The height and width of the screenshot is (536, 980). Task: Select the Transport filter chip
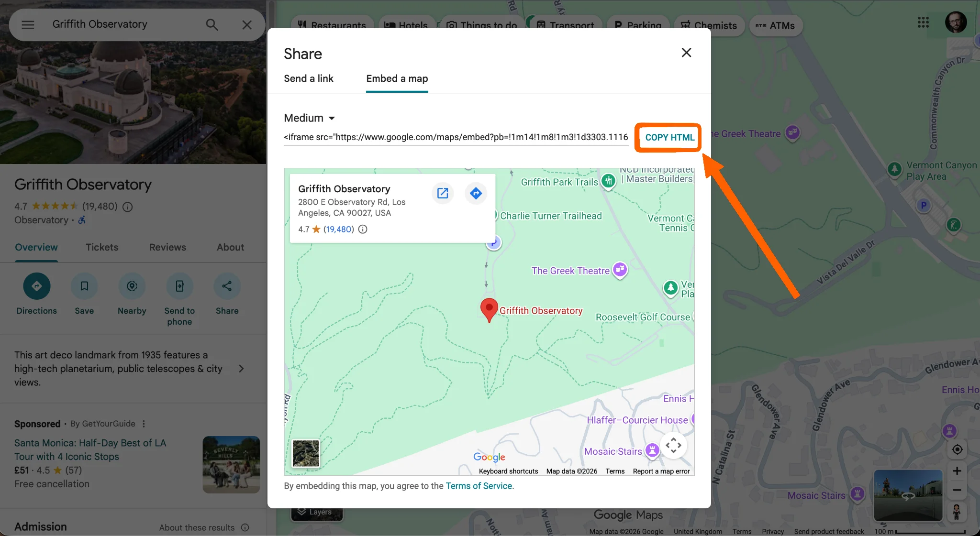565,25
